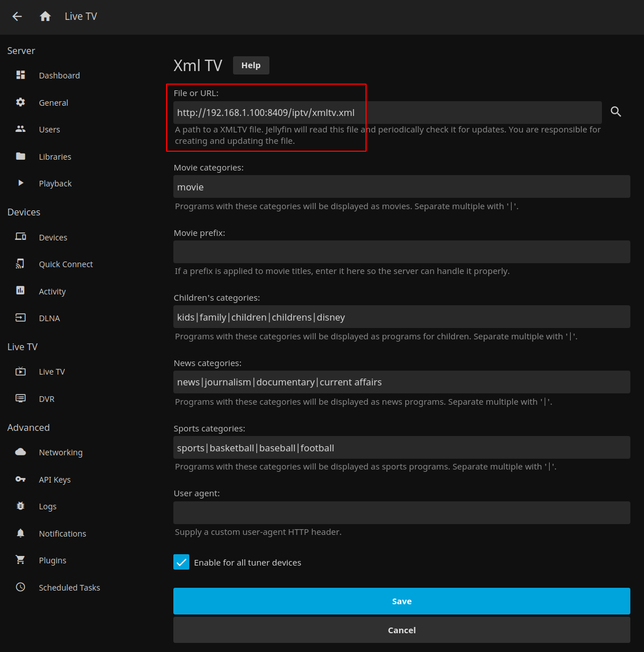This screenshot has width=644, height=652.
Task: Click the Libraries folder icon
Action: (20, 156)
